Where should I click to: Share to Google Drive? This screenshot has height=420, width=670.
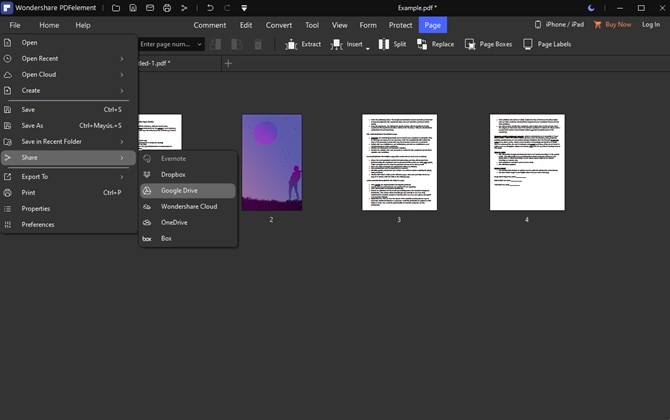click(188, 191)
